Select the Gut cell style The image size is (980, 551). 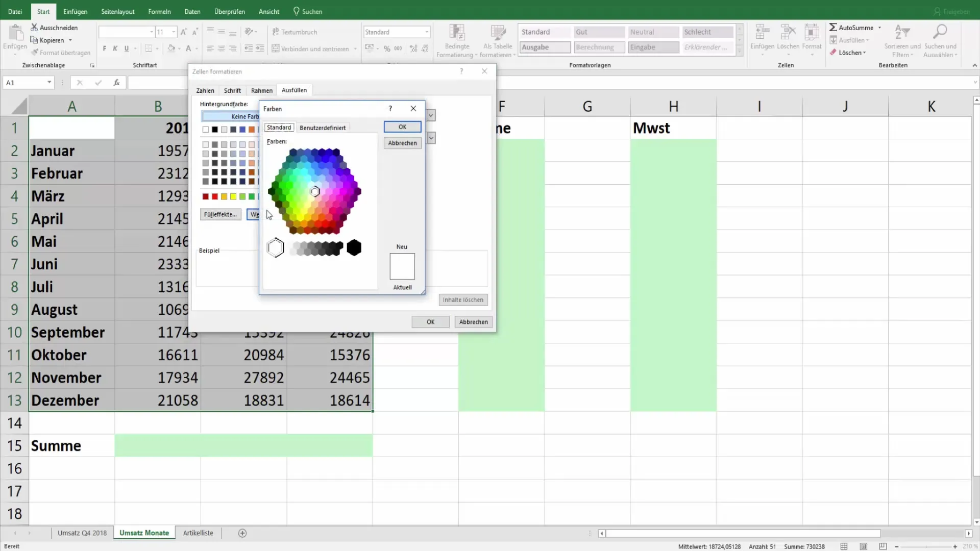[x=599, y=32]
